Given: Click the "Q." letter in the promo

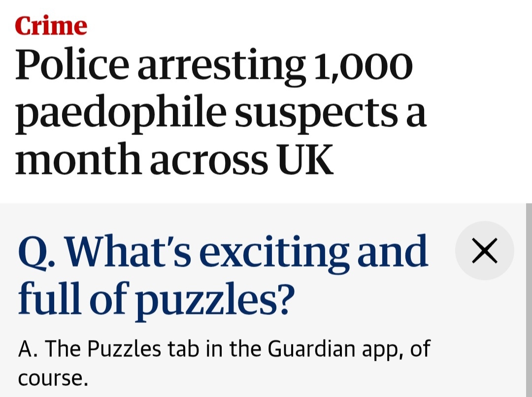Looking at the screenshot, I should [x=34, y=251].
